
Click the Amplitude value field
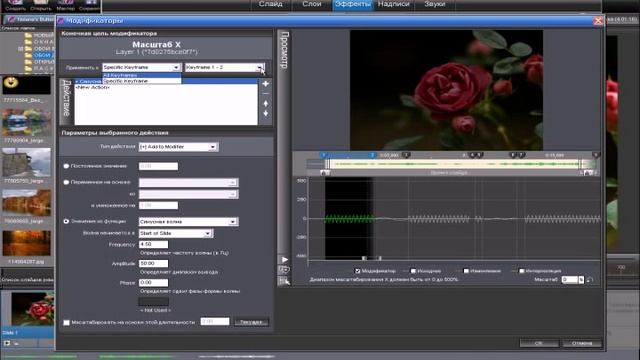(153, 263)
